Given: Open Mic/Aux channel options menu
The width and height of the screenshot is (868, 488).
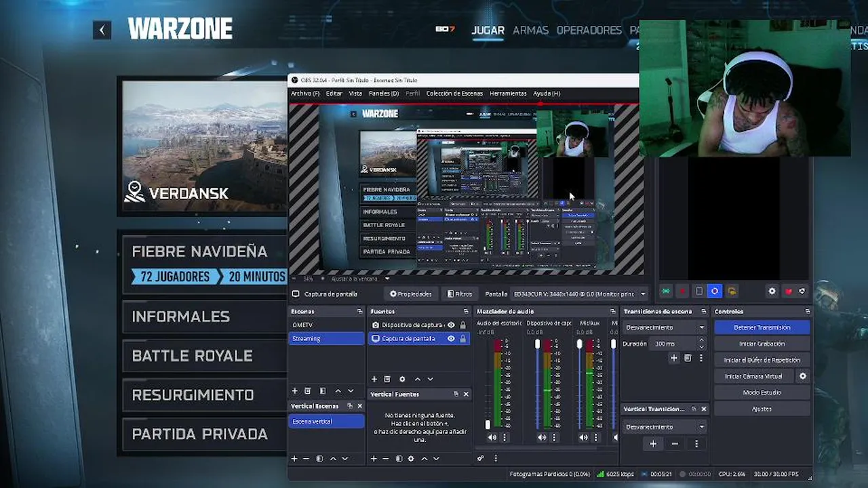Looking at the screenshot, I should click(x=595, y=438).
